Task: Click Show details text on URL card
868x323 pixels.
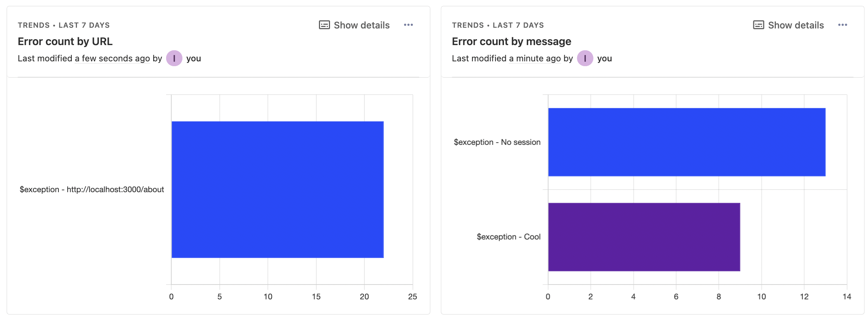Action: click(361, 25)
